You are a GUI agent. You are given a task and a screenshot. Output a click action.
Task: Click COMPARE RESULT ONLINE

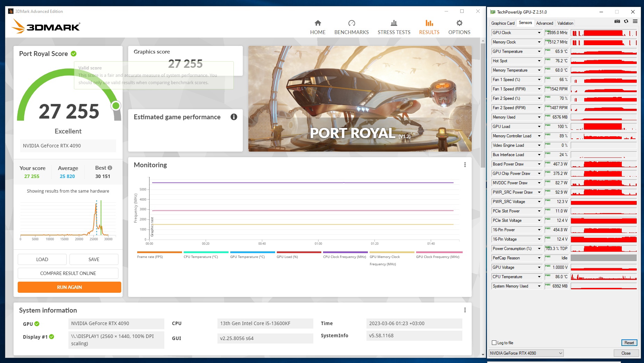pos(68,273)
